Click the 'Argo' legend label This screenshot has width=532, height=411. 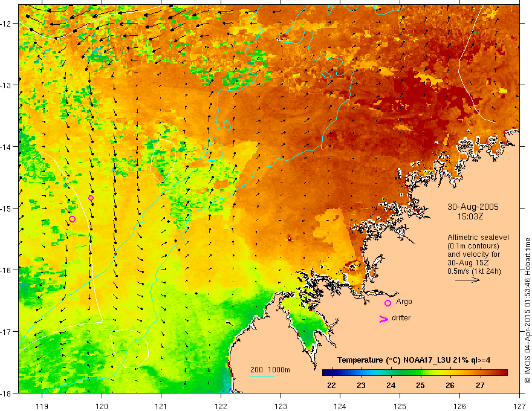point(404,302)
